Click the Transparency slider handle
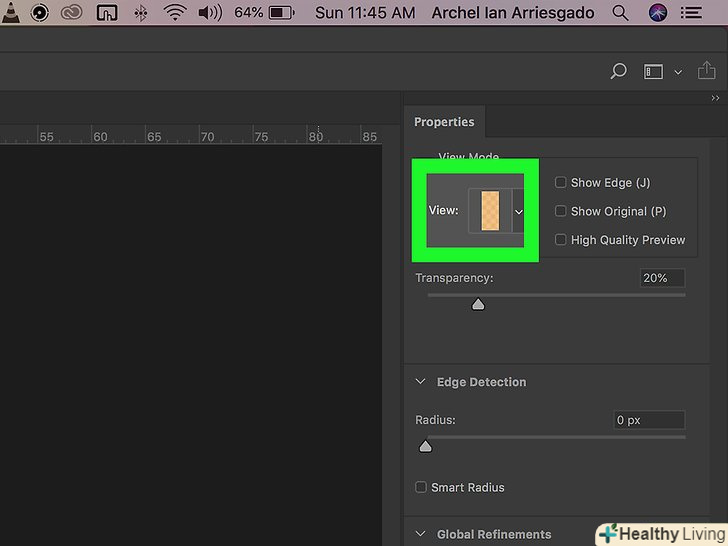Image resolution: width=728 pixels, height=546 pixels. pos(478,304)
